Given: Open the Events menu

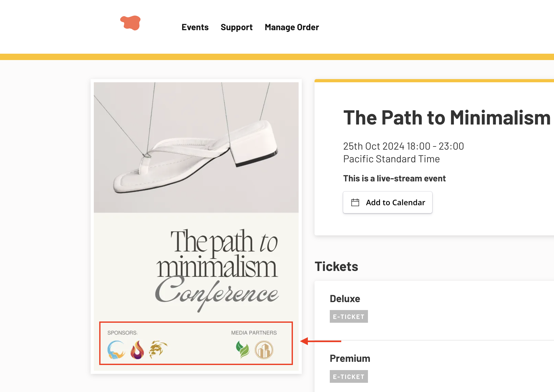Looking at the screenshot, I should tap(195, 27).
